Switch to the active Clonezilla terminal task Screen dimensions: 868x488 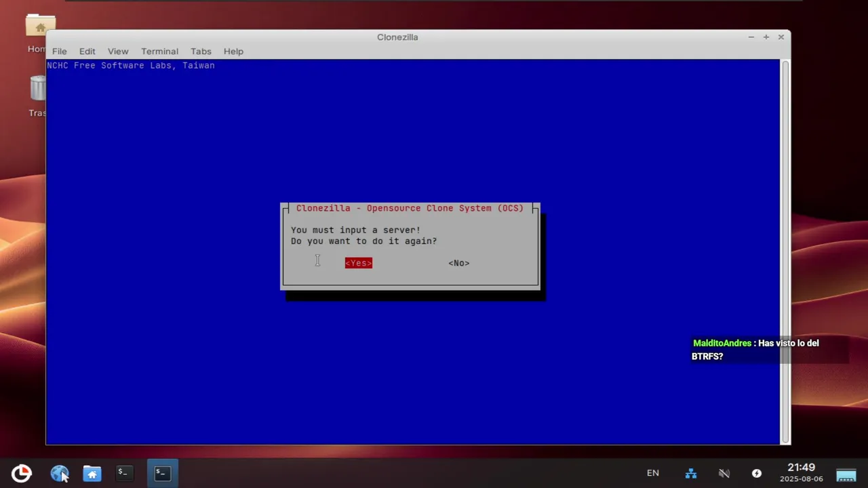pyautogui.click(x=162, y=472)
